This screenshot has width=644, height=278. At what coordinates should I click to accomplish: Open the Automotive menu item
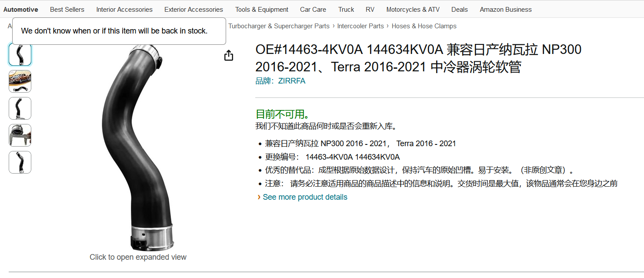pos(21,10)
